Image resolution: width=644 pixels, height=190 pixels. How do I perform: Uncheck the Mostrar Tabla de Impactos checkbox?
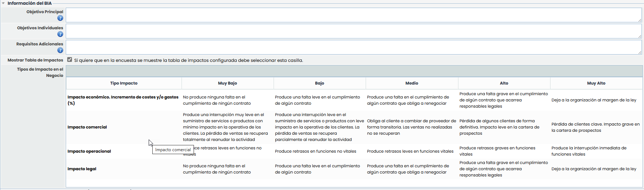click(69, 60)
